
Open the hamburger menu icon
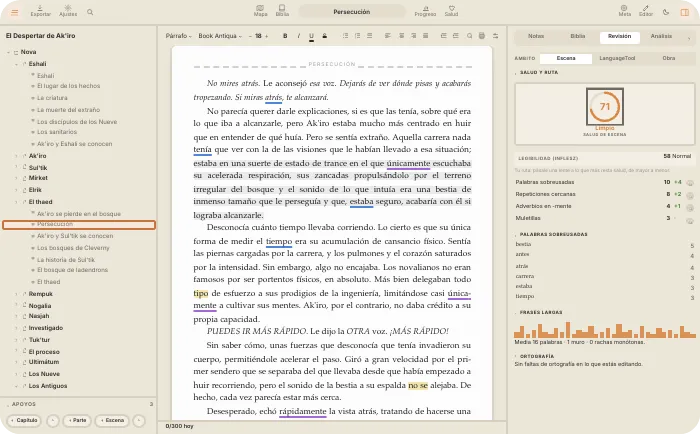(15, 13)
